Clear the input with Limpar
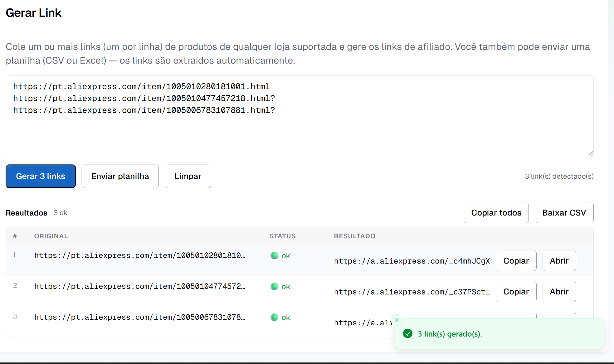This screenshot has height=364, width=614. (x=188, y=176)
